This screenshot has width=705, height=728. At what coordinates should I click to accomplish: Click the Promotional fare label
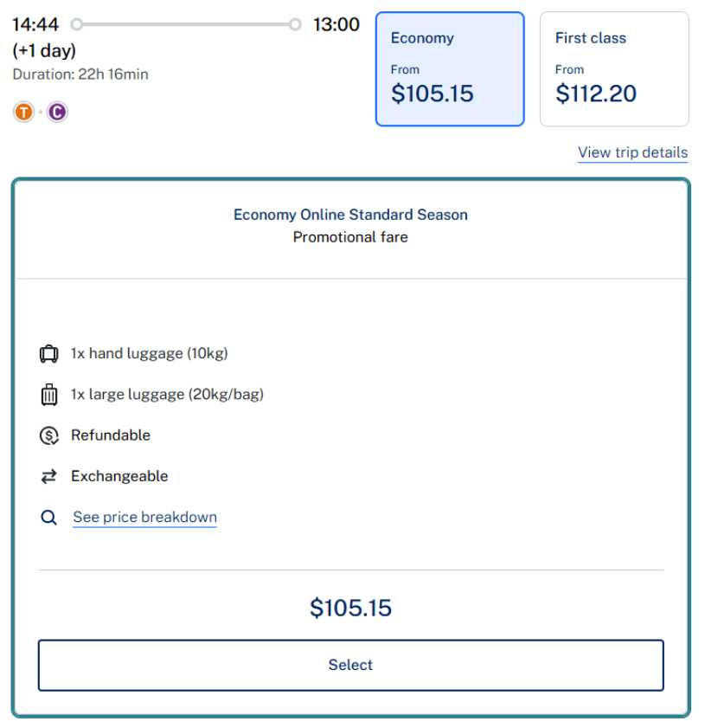click(x=350, y=237)
